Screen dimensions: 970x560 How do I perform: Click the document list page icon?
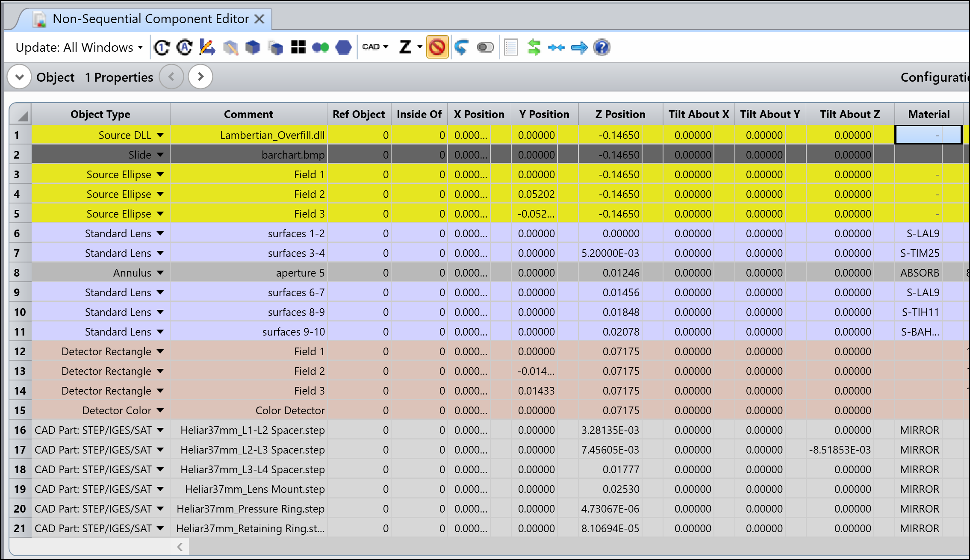pyautogui.click(x=511, y=47)
